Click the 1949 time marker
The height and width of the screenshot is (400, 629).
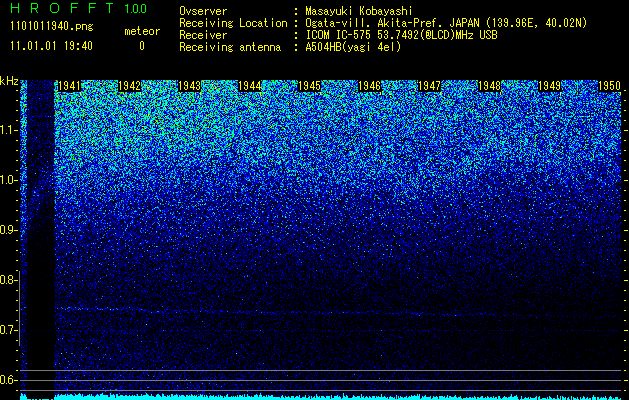pos(550,86)
